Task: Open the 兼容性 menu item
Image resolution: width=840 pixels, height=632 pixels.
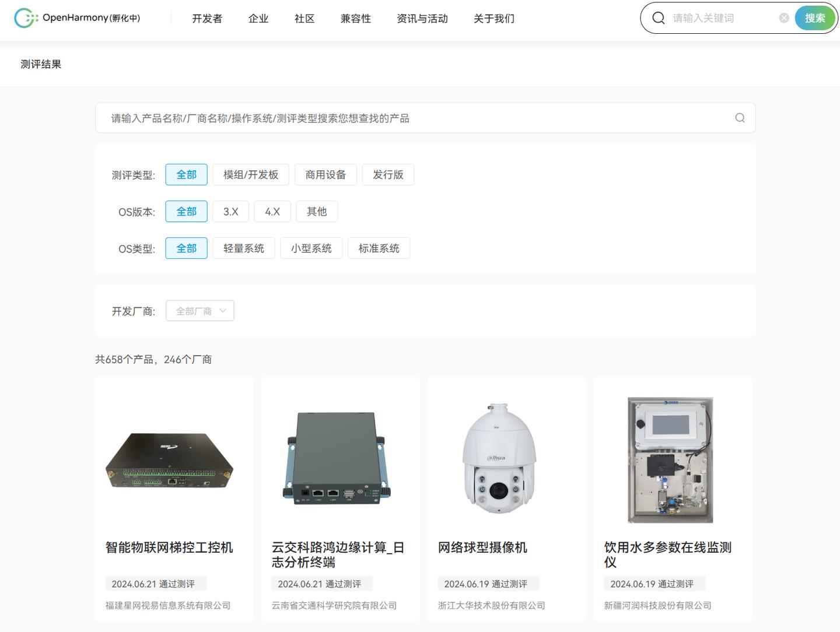Action: 355,19
